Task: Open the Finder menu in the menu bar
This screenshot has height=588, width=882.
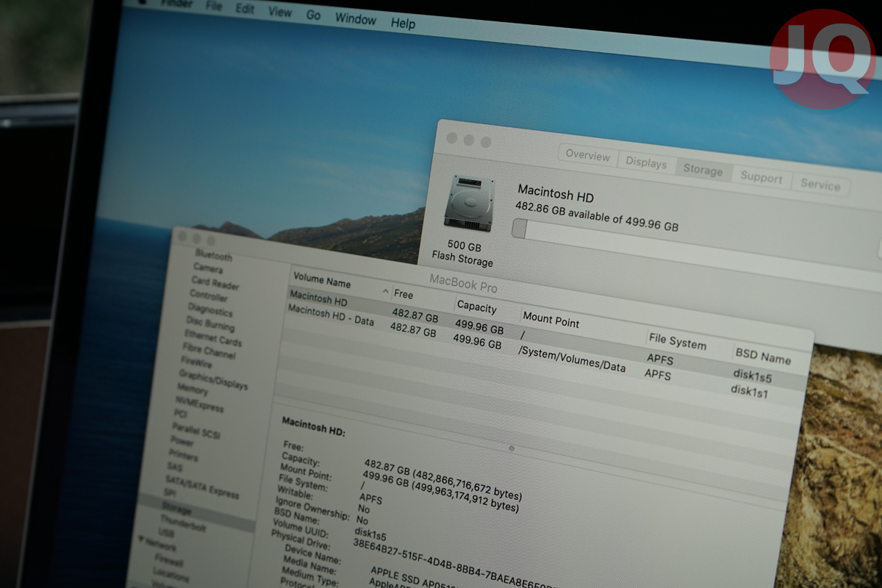Action: coord(178,2)
